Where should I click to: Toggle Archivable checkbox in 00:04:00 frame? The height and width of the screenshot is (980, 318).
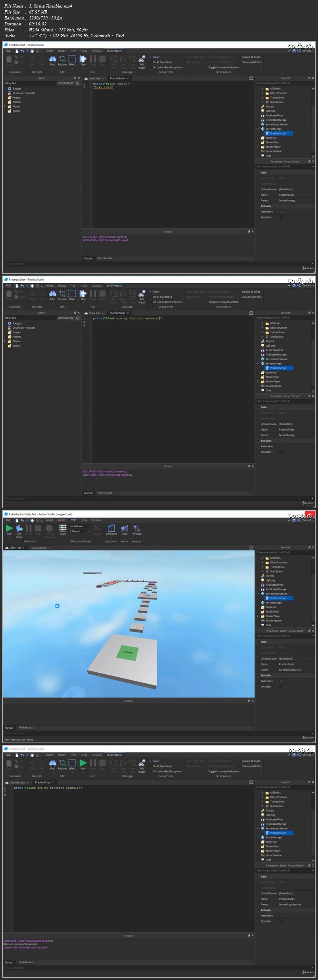coord(281,446)
